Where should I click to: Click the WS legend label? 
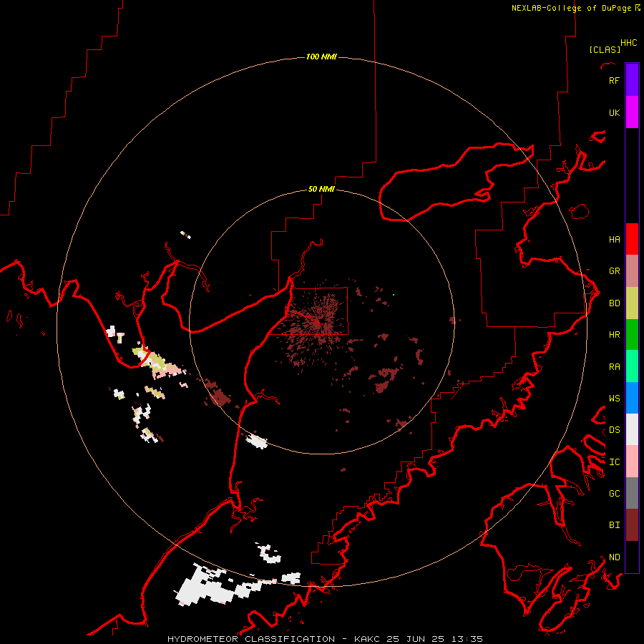click(614, 399)
